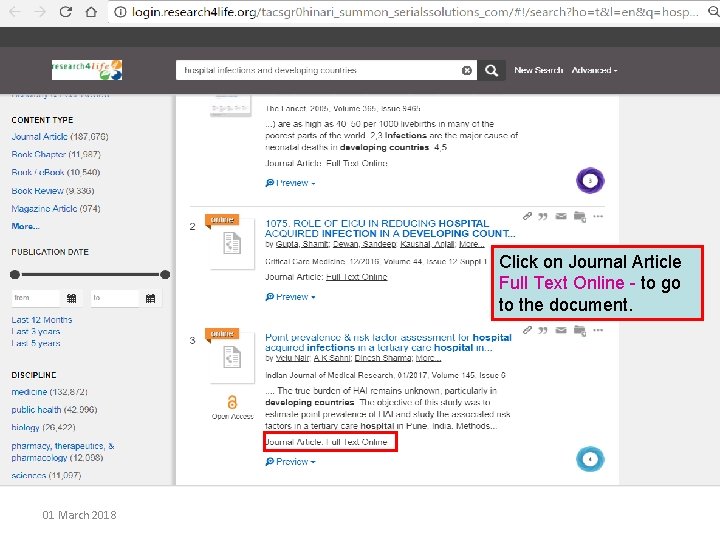The height and width of the screenshot is (540, 720).
Task: Filter by pharmacy, therapeutics, & pharmacology discipline
Action: [63, 452]
